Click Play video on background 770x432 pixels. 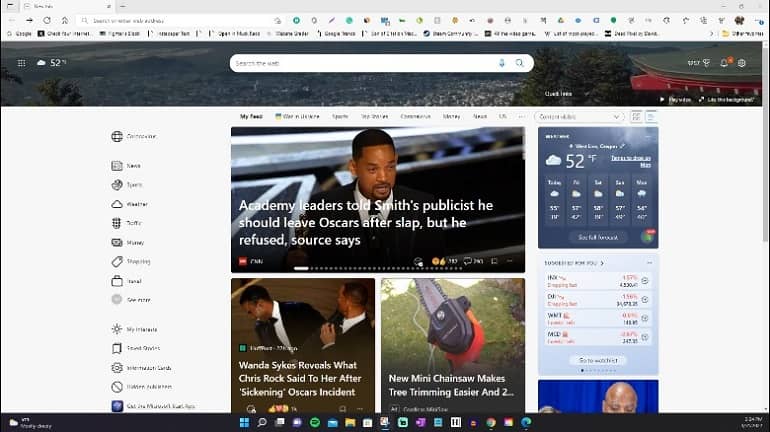click(x=675, y=100)
